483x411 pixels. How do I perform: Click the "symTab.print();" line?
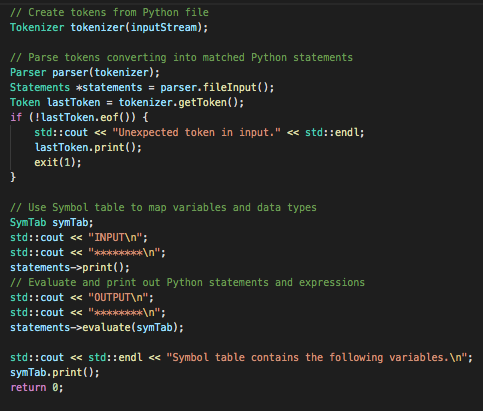click(55, 372)
